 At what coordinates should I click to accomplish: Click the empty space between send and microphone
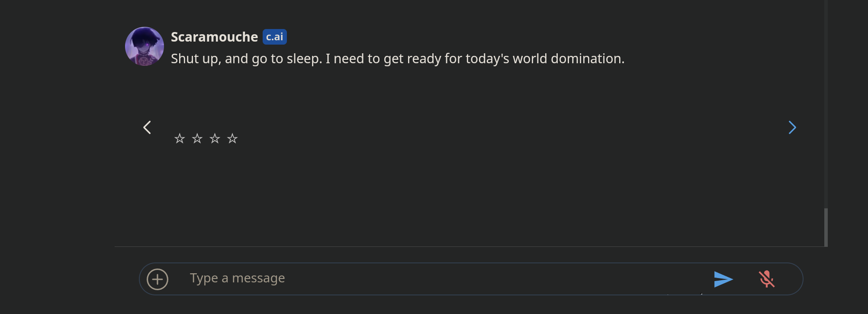tap(746, 279)
